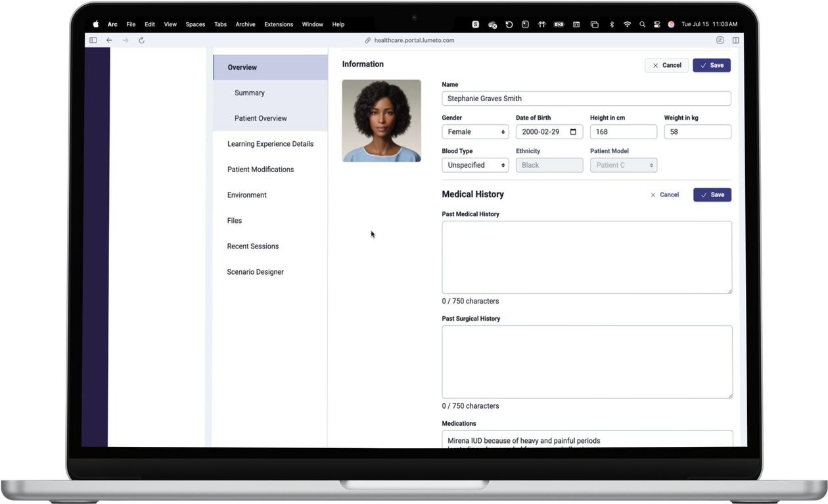828x504 pixels.
Task: Open the Archive menu
Action: 245,24
